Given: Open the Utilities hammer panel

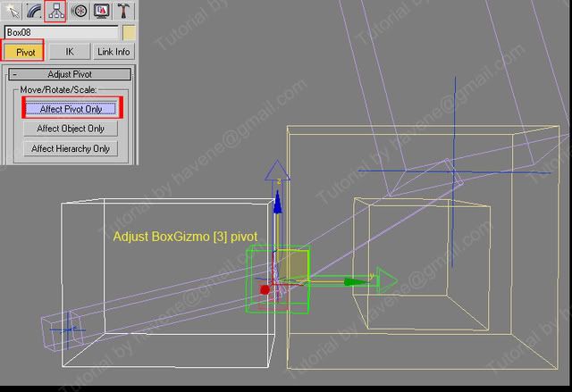Looking at the screenshot, I should (123, 11).
